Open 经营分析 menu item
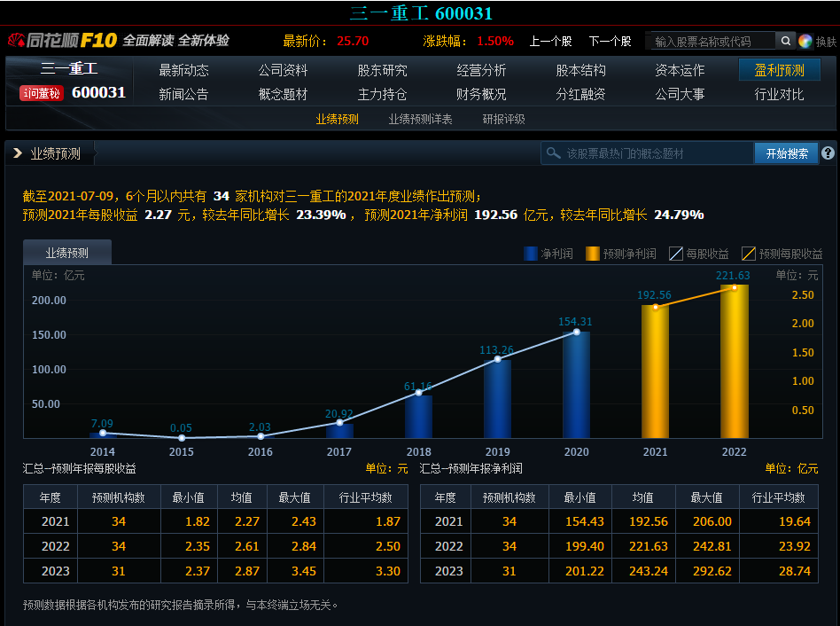The height and width of the screenshot is (626, 840). tap(481, 70)
